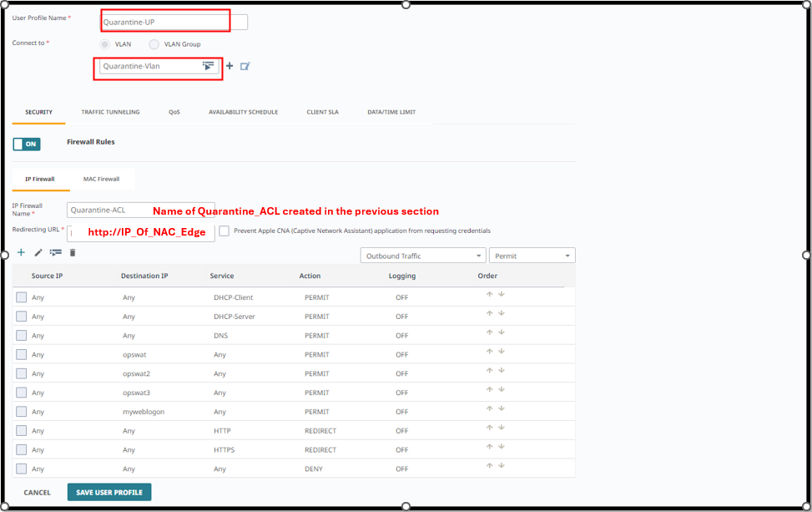The image size is (812, 512).
Task: Check the DNS rule checkbox
Action: pyautogui.click(x=21, y=335)
